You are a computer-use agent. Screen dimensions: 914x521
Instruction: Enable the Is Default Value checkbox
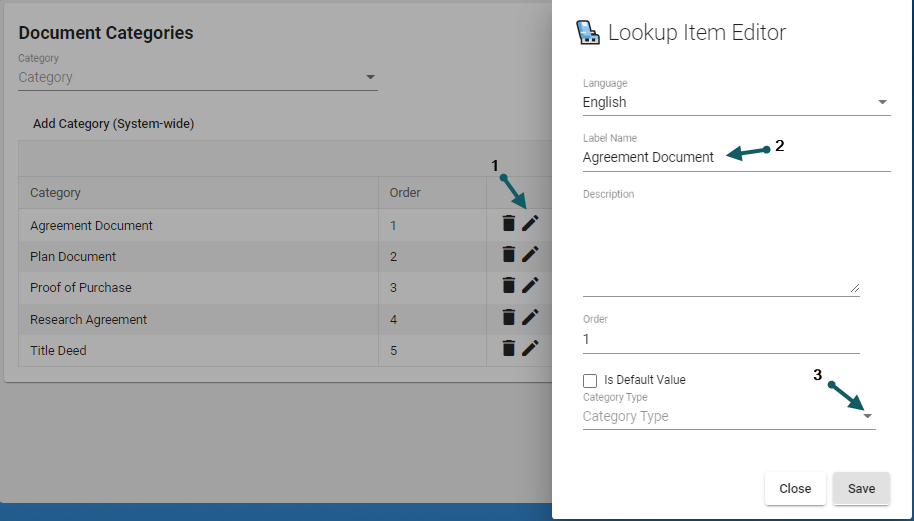pyautogui.click(x=590, y=381)
